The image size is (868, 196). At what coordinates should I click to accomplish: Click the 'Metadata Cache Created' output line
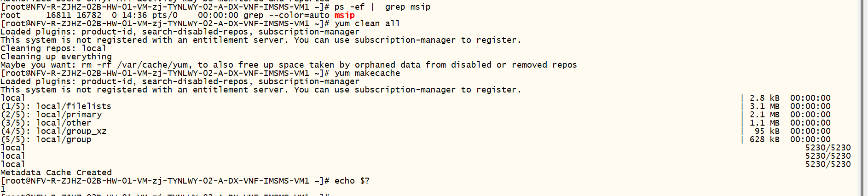(x=56, y=173)
